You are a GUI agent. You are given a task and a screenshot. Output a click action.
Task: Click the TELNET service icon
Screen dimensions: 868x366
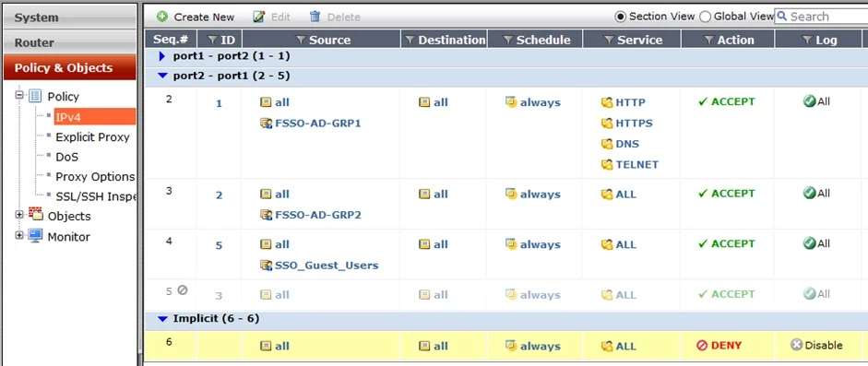[607, 164]
